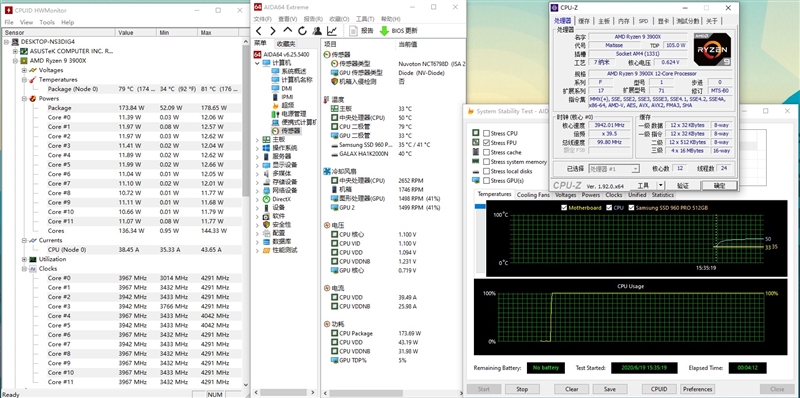The width and height of the screenshot is (800, 398).
Task: Click the CPUID button in stability test
Action: point(659,389)
